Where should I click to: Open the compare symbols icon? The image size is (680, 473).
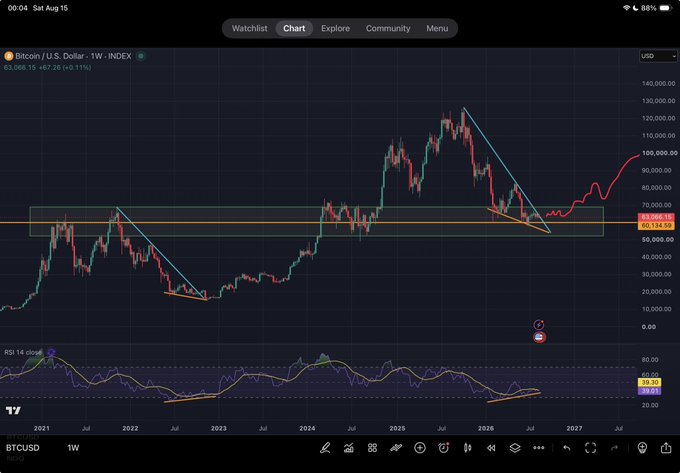click(396, 448)
